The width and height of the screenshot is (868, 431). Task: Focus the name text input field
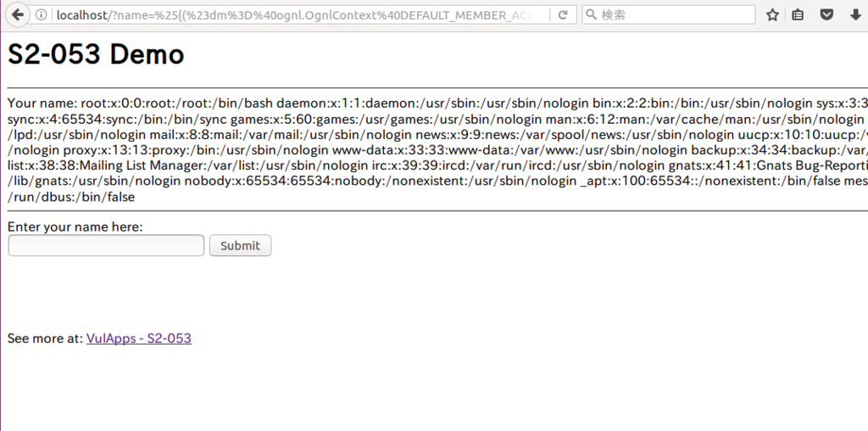(x=106, y=245)
